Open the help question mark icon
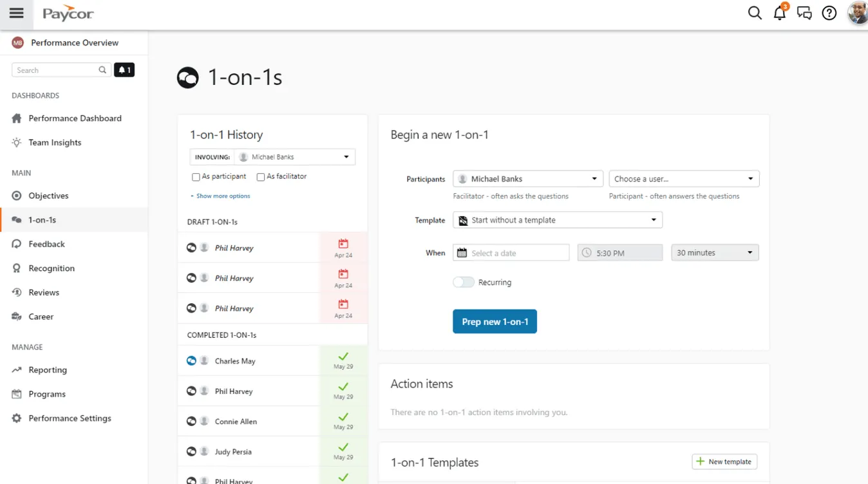The width and height of the screenshot is (868, 484). click(829, 13)
